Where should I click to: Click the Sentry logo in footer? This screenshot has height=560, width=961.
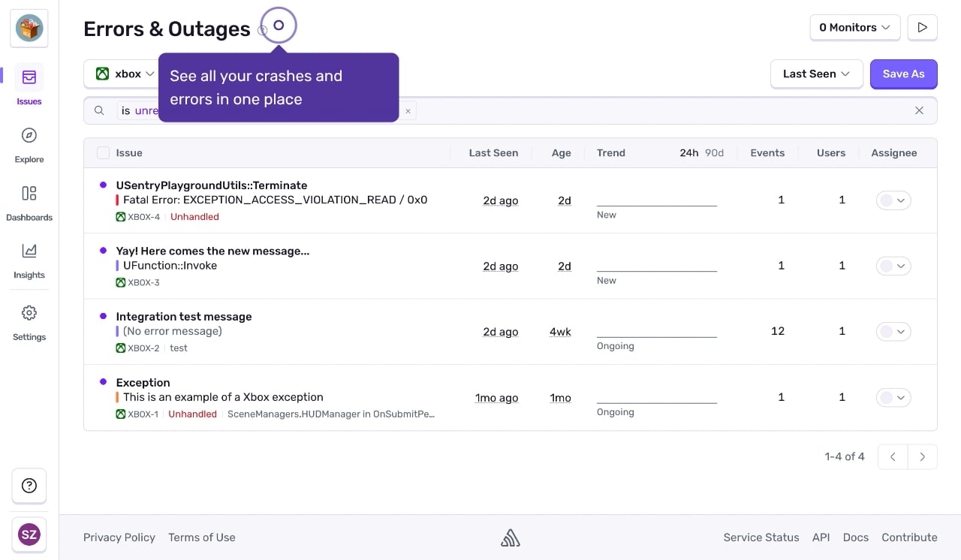pyautogui.click(x=511, y=537)
